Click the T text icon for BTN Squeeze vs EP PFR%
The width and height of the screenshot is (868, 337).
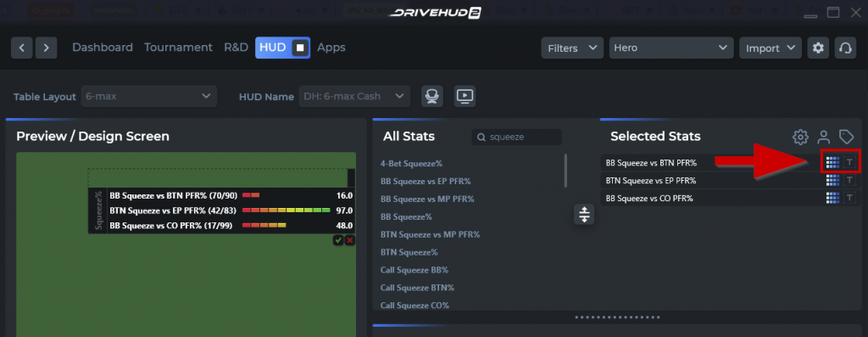point(849,180)
